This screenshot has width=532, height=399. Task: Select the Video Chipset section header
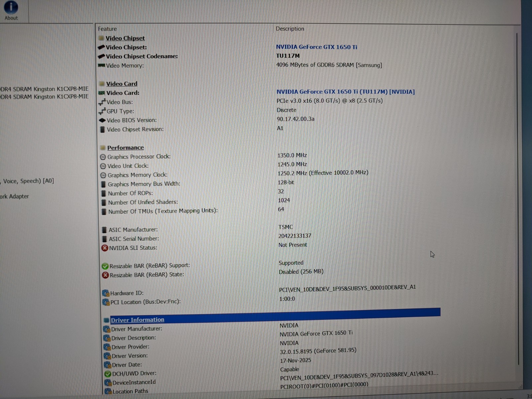click(125, 38)
